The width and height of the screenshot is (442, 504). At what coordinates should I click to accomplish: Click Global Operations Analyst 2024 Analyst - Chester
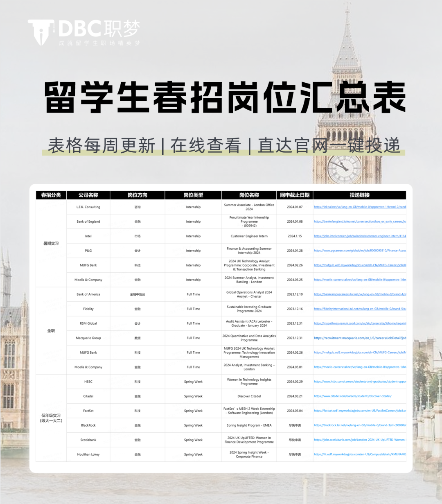click(249, 294)
